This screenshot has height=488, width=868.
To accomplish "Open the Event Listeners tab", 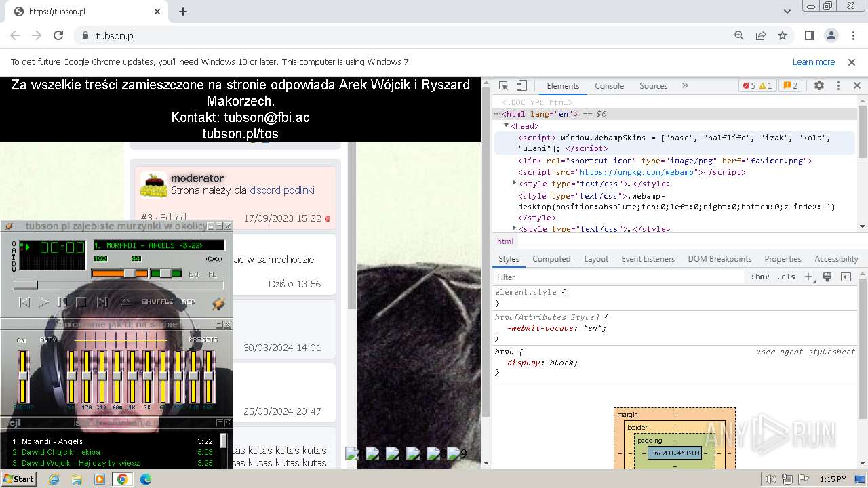I will pos(648,259).
